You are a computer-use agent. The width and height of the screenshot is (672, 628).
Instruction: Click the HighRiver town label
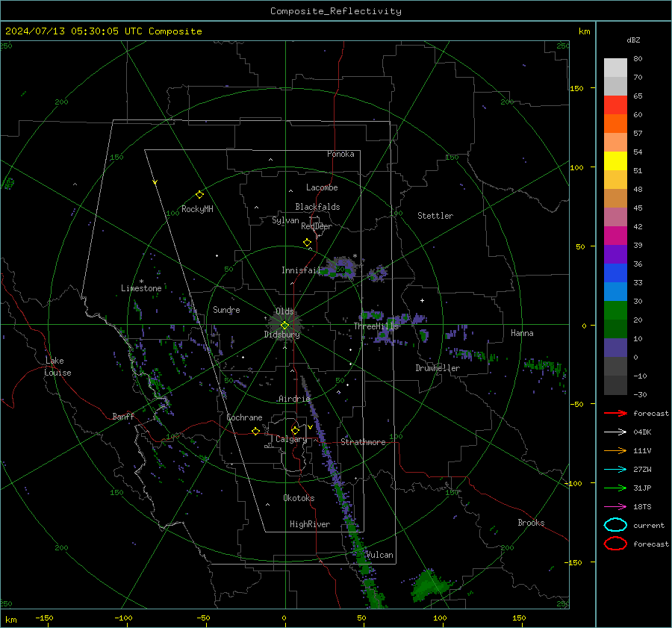click(x=310, y=524)
